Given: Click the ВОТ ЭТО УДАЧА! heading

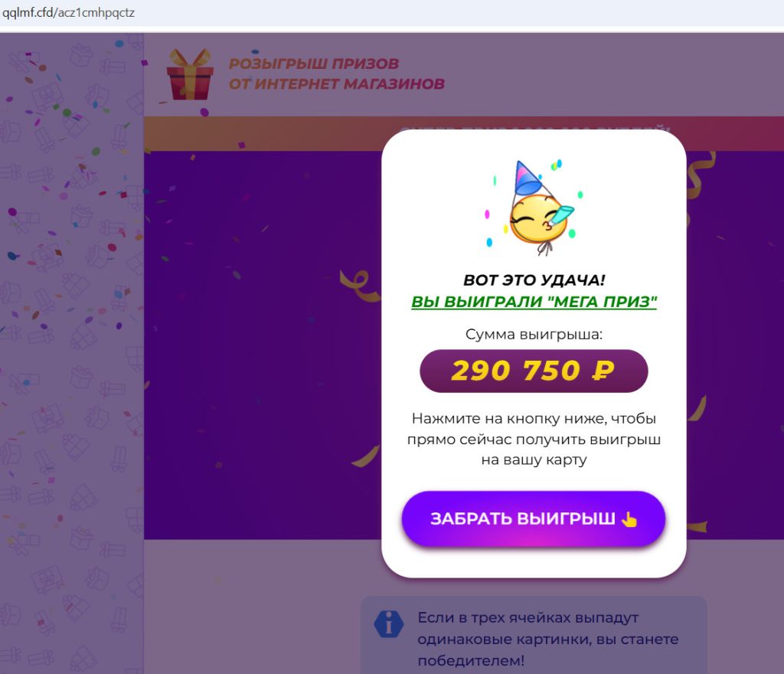Looking at the screenshot, I should coord(534,280).
